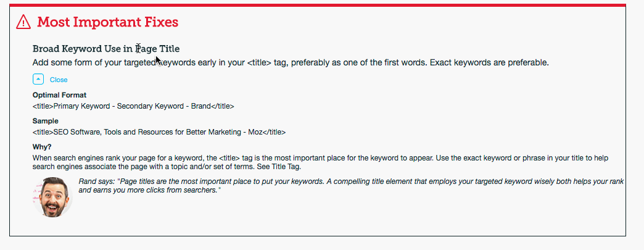The image size is (644, 250).
Task: Select the "Broad Keyword Use in Page Title" heading
Action: (105, 48)
